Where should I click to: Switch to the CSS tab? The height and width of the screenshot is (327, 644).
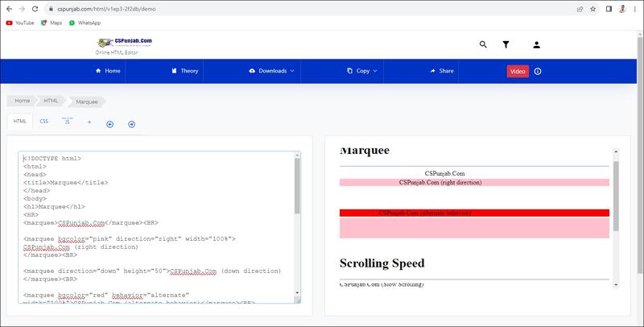coord(44,122)
